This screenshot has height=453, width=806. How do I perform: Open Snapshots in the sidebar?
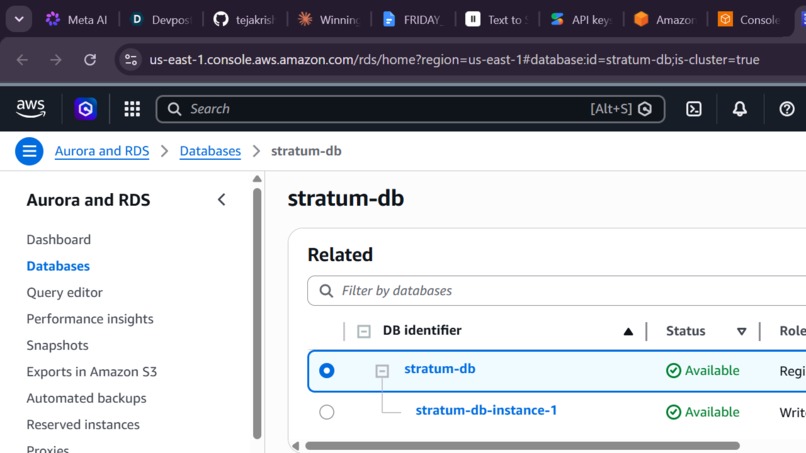pos(58,346)
